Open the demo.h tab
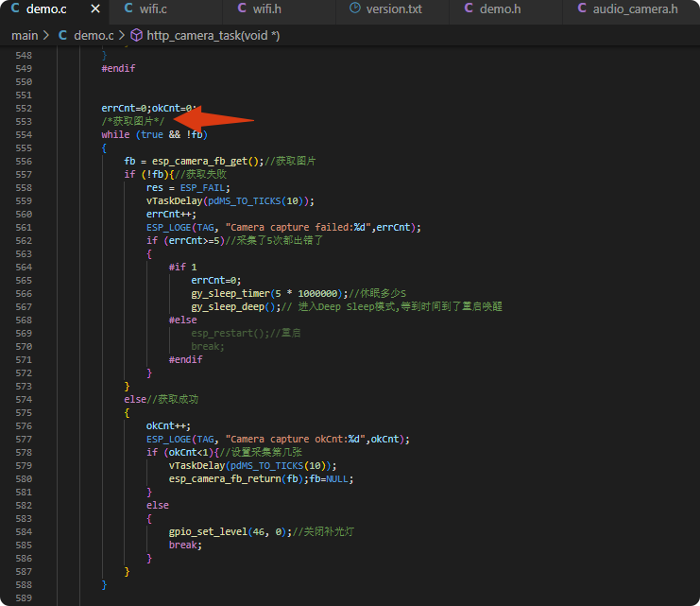 pos(500,9)
